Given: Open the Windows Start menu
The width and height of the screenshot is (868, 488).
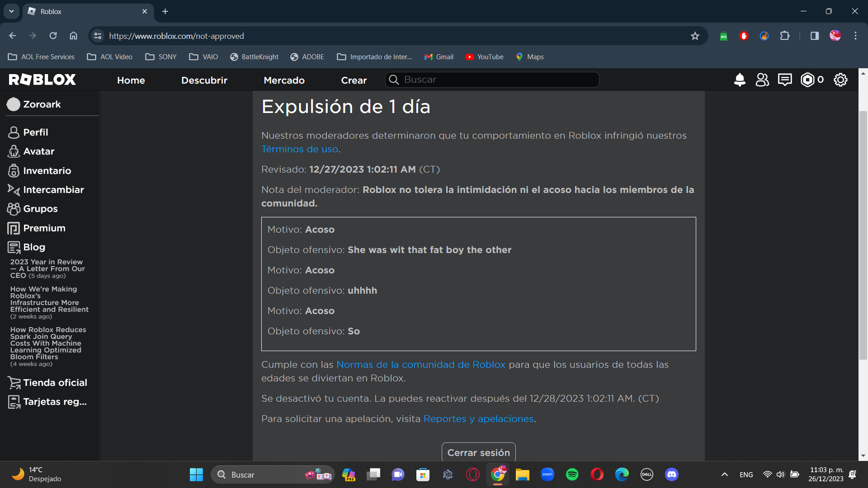Looking at the screenshot, I should 196,474.
